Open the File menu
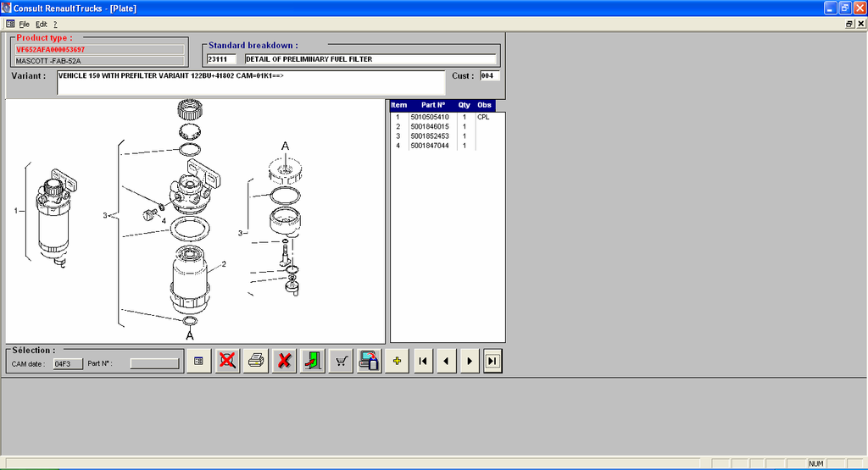 [x=25, y=25]
